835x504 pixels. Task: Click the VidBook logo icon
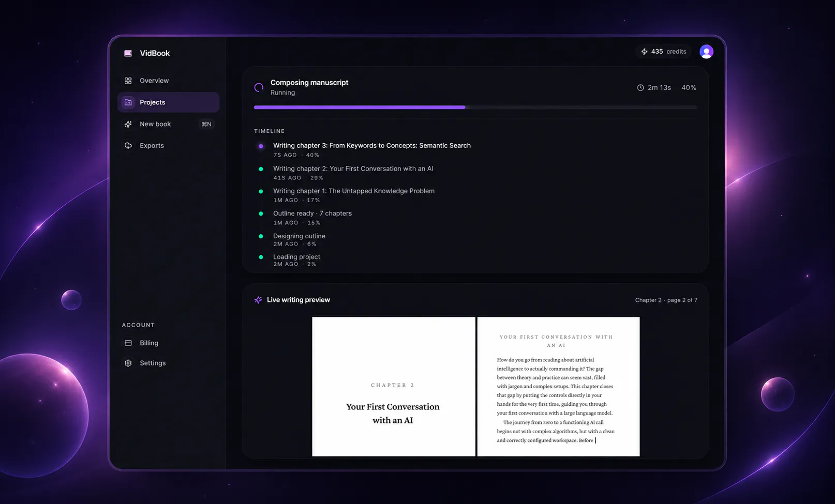tap(128, 53)
